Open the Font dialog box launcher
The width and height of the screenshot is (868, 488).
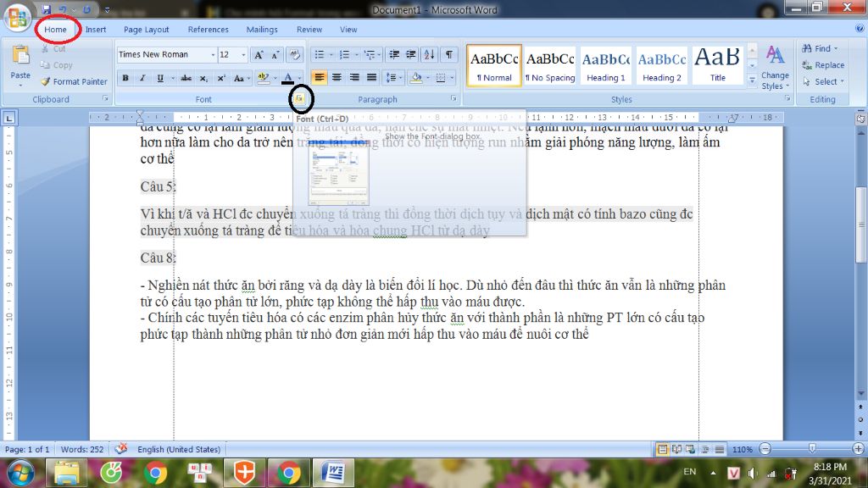tap(299, 98)
